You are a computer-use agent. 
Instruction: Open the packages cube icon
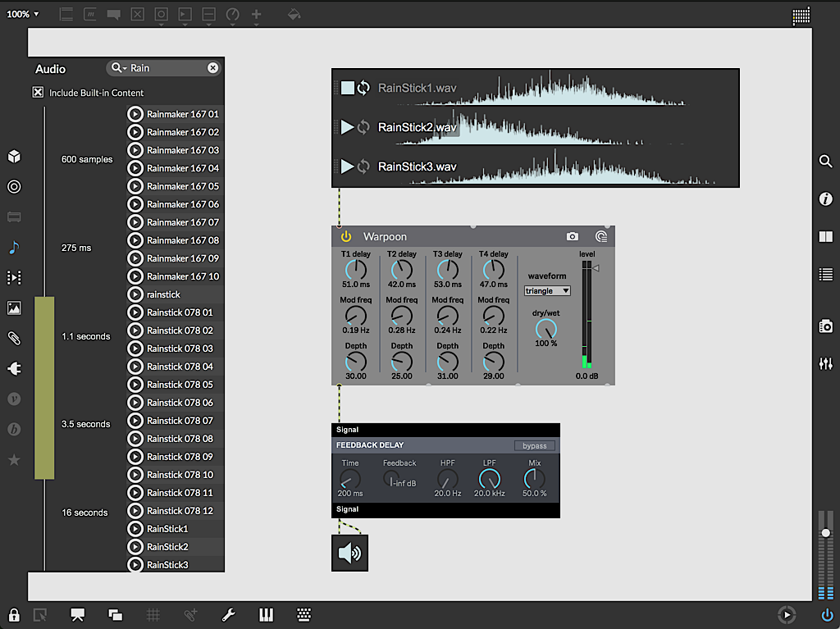(14, 157)
